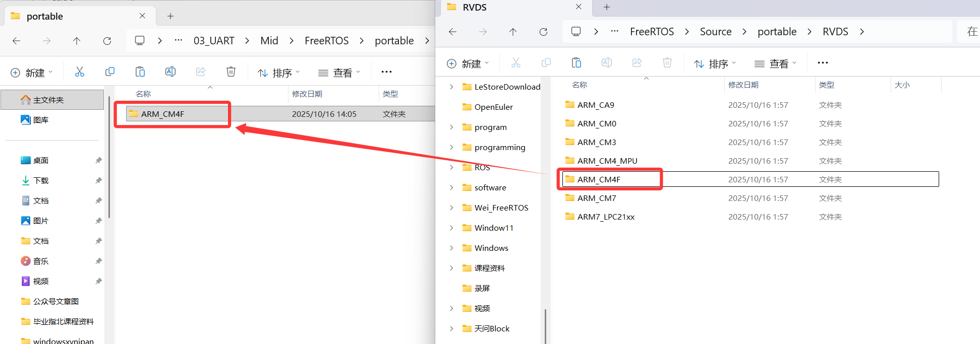Image resolution: width=980 pixels, height=344 pixels.
Task: Open 查看 view dropdown in portable window
Action: (339, 73)
